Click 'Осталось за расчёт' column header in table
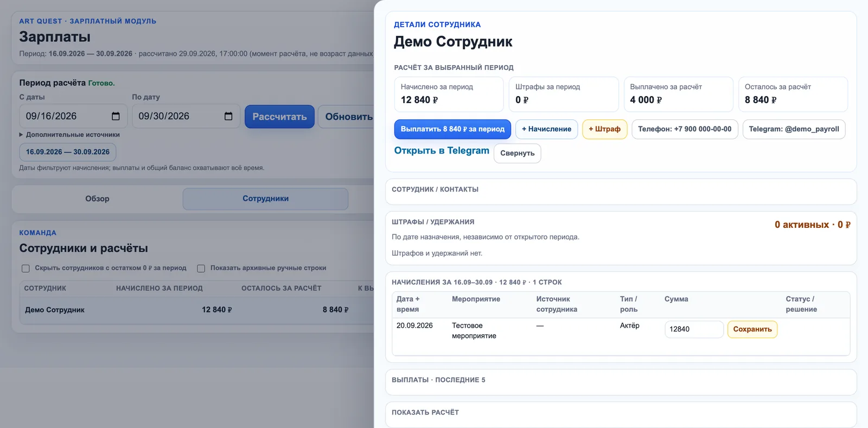868x428 pixels. 281,288
